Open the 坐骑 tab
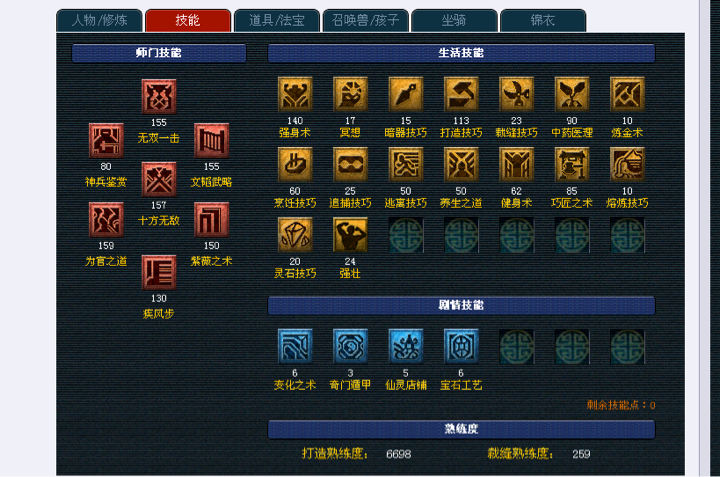720x477 pixels. point(454,21)
